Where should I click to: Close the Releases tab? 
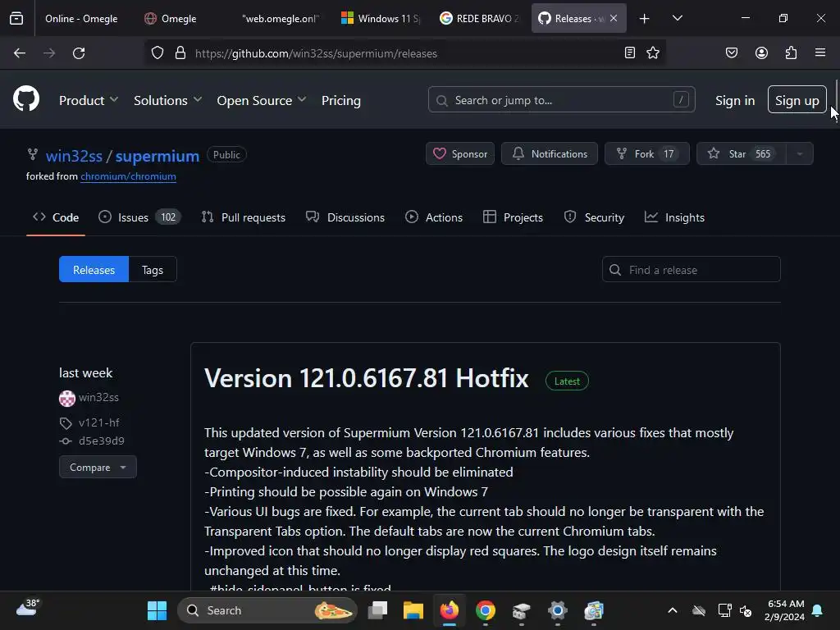click(x=614, y=18)
